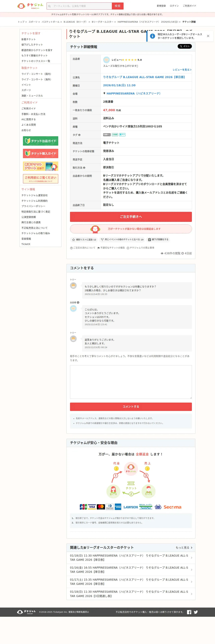Close the notification about 563 users

pos(208,36)
